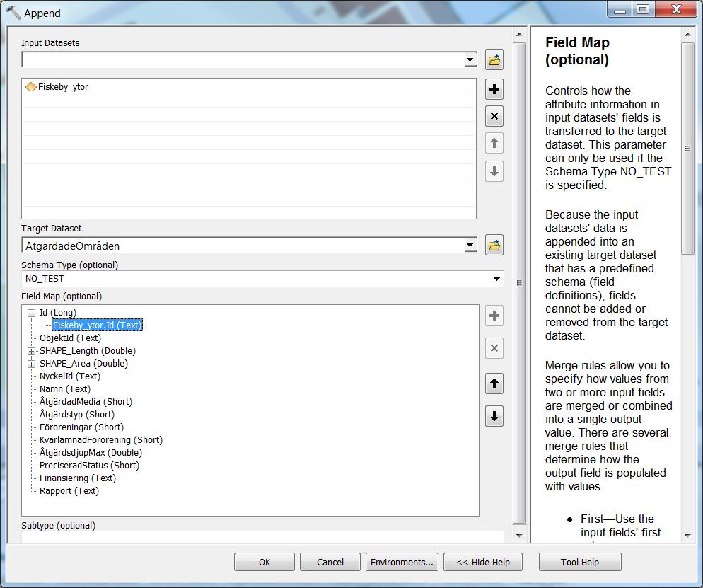Select Föroreningar (Short) field

coord(81,427)
